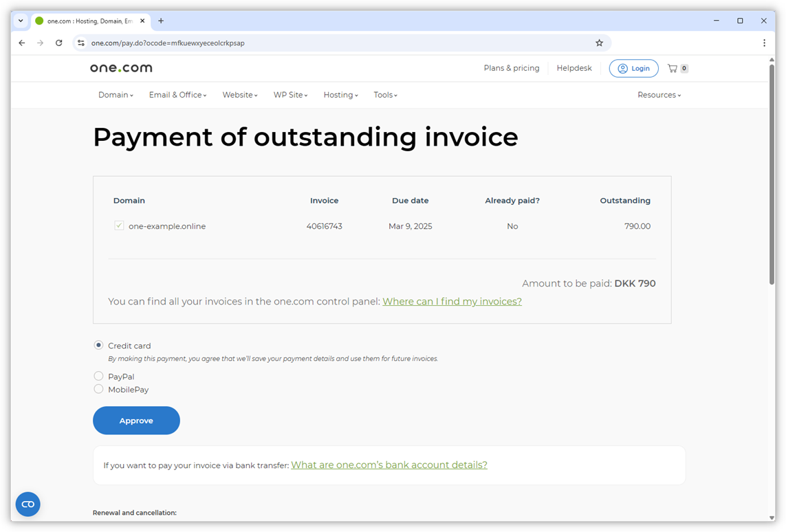
Task: Go back in browser history
Action: click(21, 43)
